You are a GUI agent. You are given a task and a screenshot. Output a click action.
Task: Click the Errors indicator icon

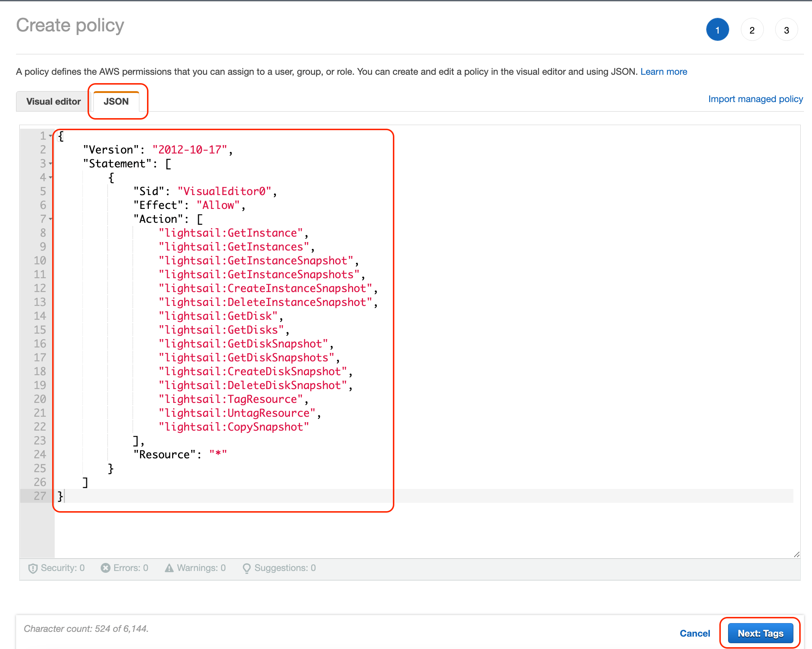pyautogui.click(x=106, y=568)
